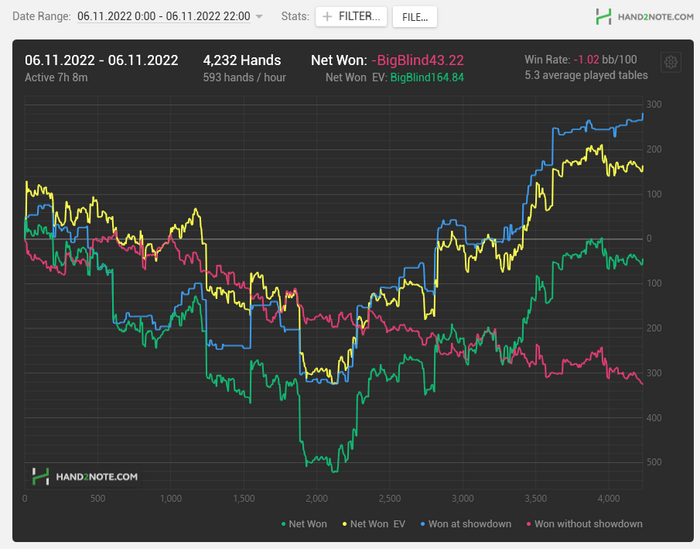700x549 pixels.
Task: Click the 4,000 x-axis label
Action: [x=609, y=499]
